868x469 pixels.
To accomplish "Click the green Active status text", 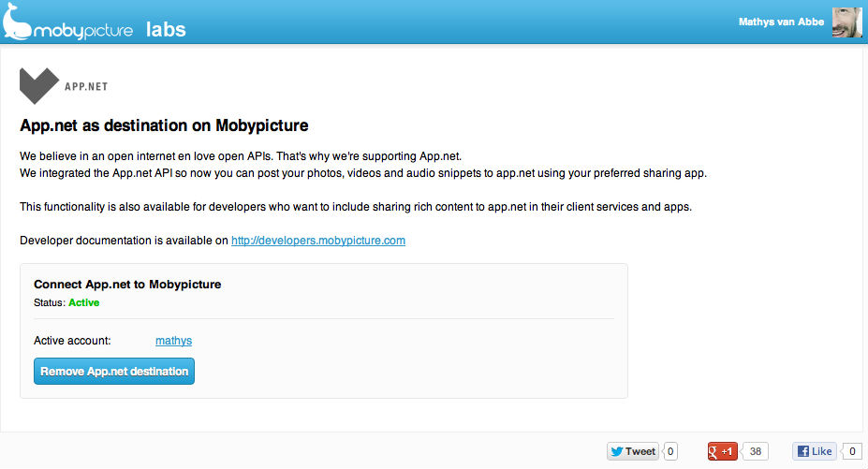I will click(x=83, y=302).
